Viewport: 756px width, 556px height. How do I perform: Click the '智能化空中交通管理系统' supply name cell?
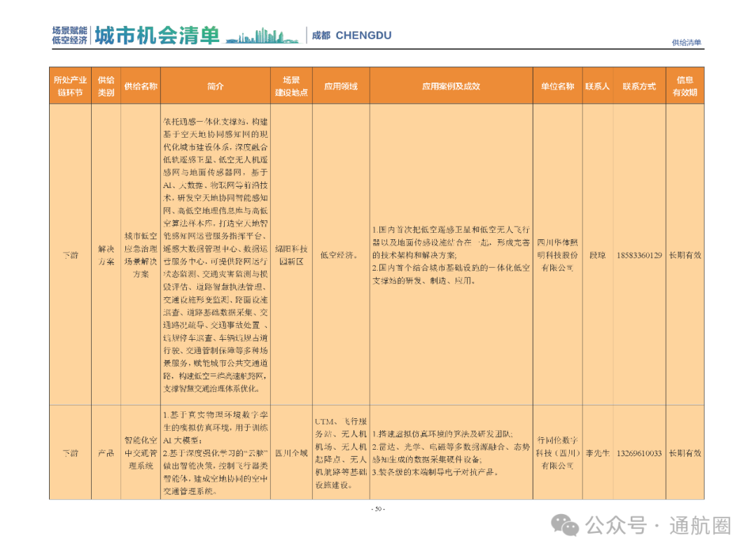(x=141, y=453)
